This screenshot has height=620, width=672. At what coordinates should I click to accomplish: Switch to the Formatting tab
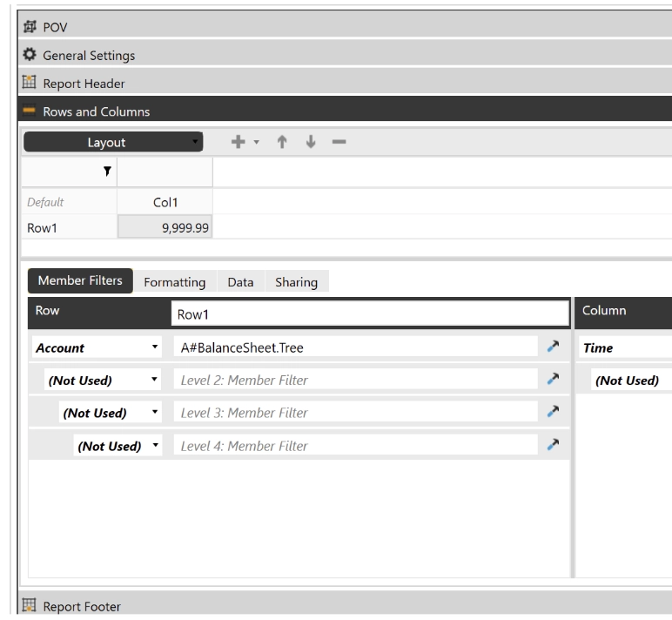tap(174, 282)
